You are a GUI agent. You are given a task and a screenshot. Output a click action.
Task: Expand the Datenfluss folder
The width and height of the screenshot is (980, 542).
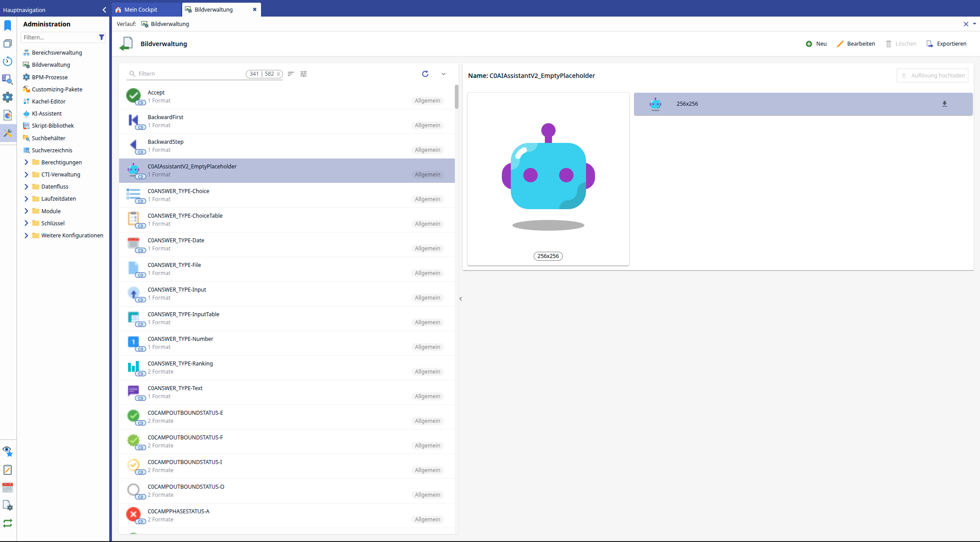(x=26, y=186)
